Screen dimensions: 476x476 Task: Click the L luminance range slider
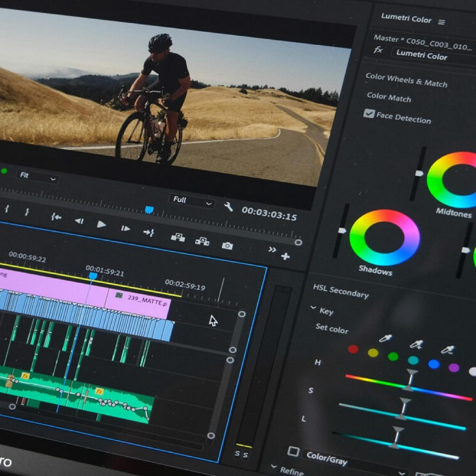395,445
